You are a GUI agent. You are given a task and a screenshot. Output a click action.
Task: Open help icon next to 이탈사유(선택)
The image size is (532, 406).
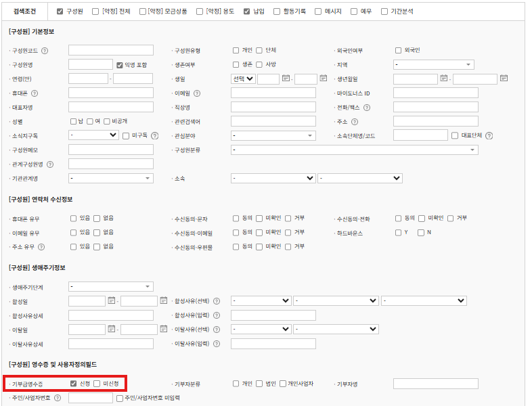pyautogui.click(x=217, y=330)
